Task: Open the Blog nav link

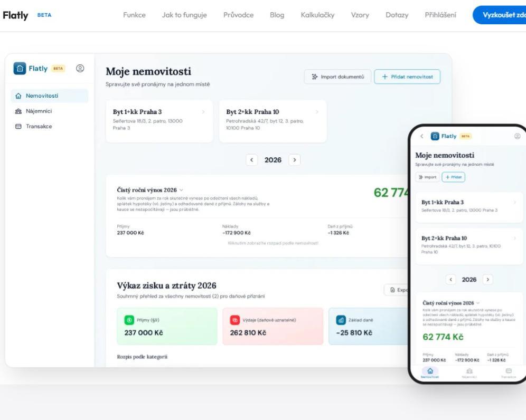Action: (277, 15)
